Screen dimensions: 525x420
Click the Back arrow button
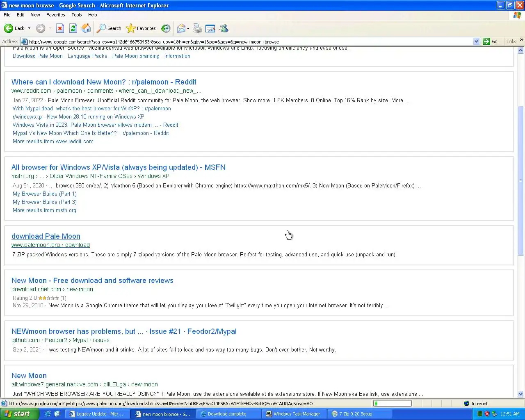point(14,28)
